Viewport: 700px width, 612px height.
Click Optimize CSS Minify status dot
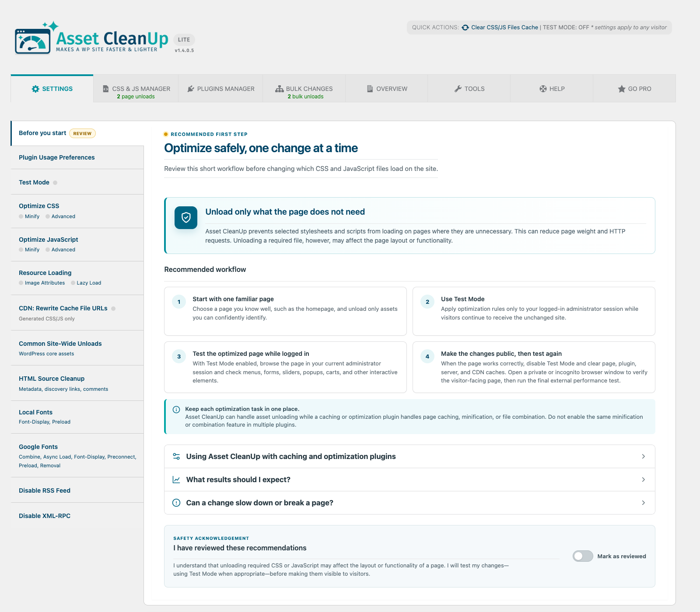(21, 216)
